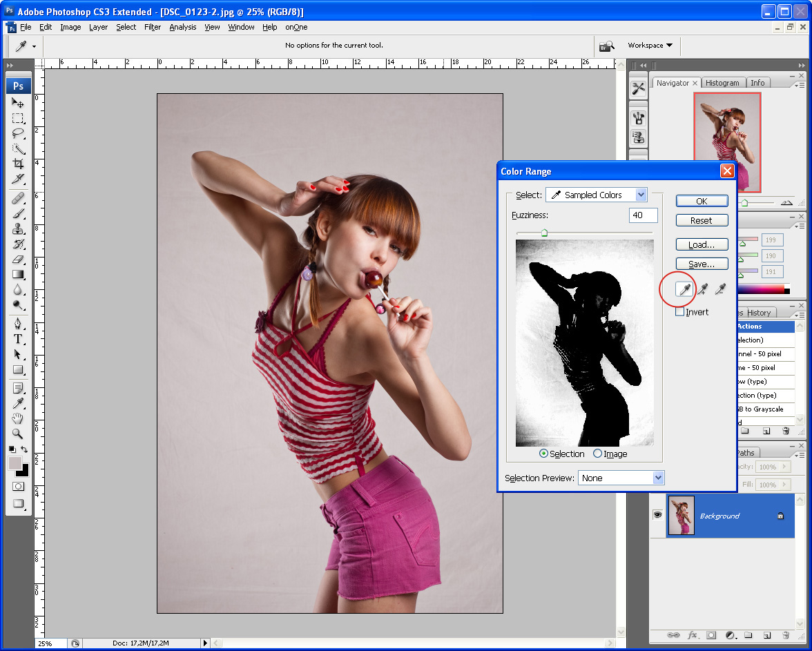Viewport: 812px width, 651px height.
Task: Switch to the Histogram tab
Action: (722, 83)
